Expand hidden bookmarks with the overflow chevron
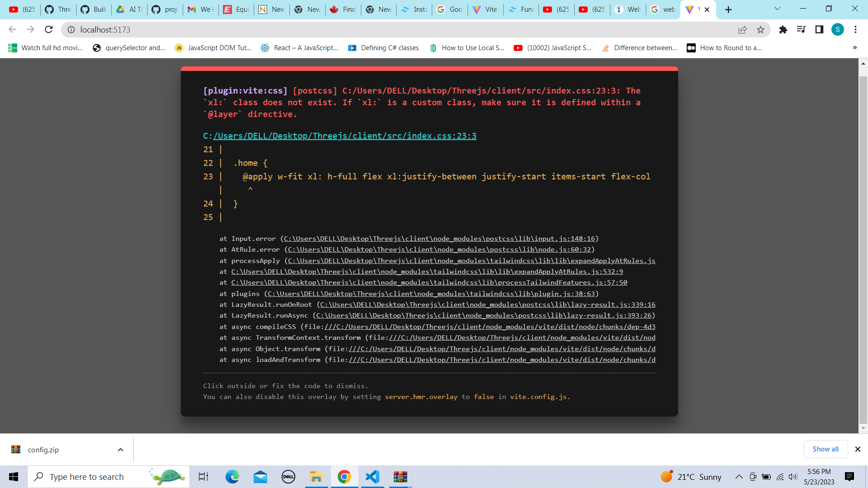The image size is (868, 488). coord(854,47)
